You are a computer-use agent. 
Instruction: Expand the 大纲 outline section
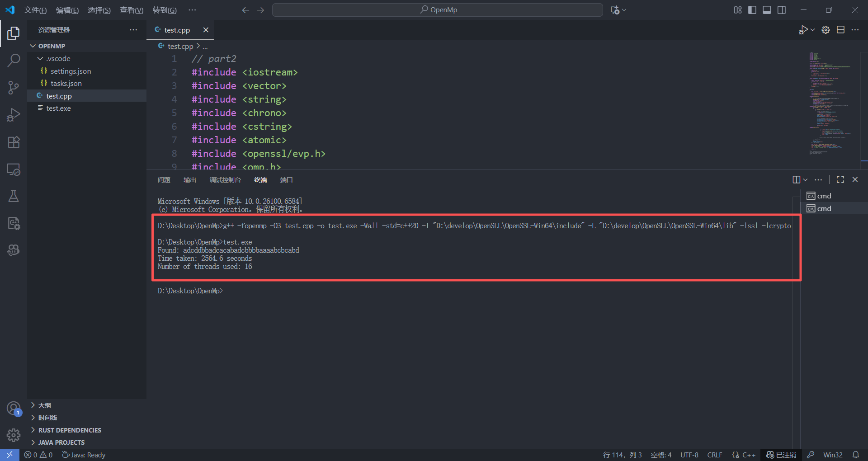pyautogui.click(x=87, y=405)
